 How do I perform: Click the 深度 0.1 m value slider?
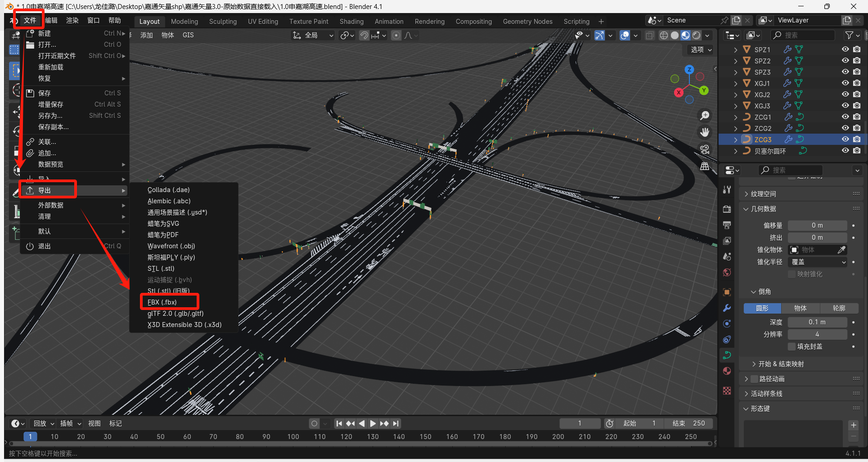click(817, 322)
